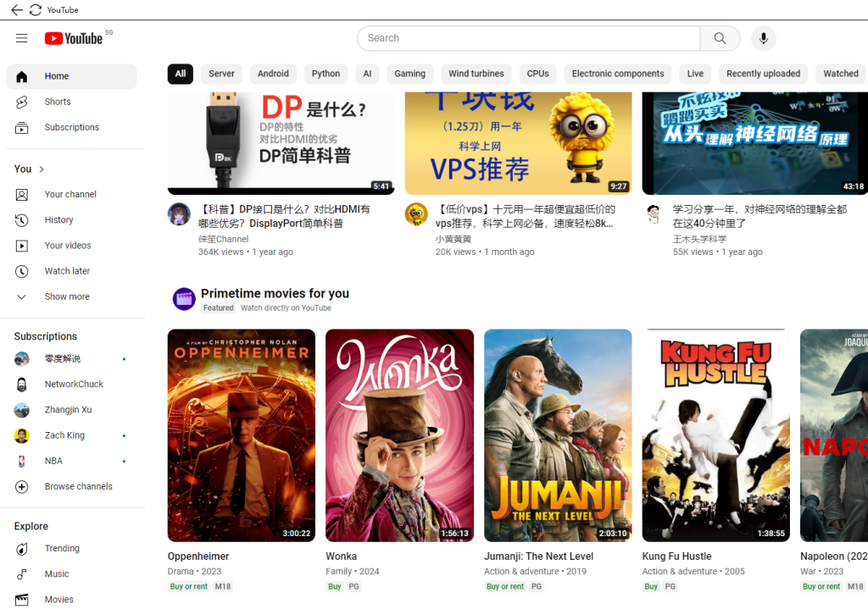This screenshot has width=868, height=609.
Task: Open the Oppenheimer movie poster
Action: (x=242, y=435)
